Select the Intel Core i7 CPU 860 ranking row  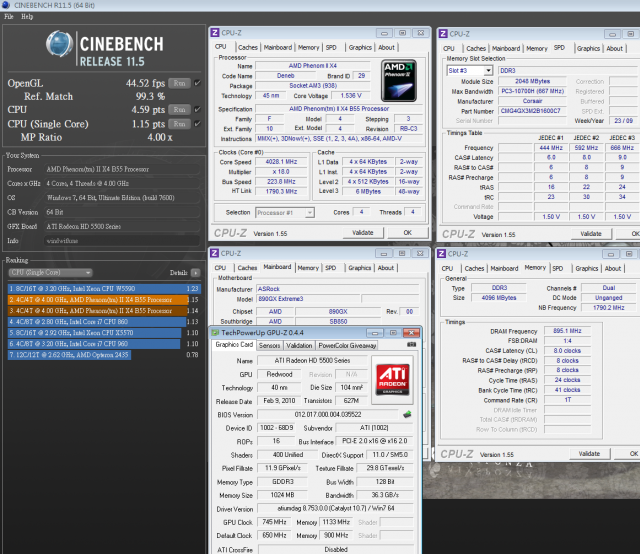(104, 322)
